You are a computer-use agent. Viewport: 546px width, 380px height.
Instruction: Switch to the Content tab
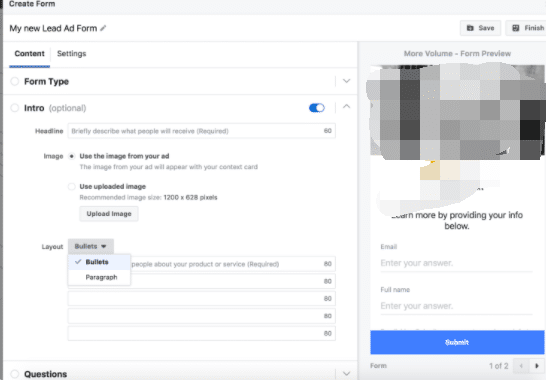coord(30,54)
